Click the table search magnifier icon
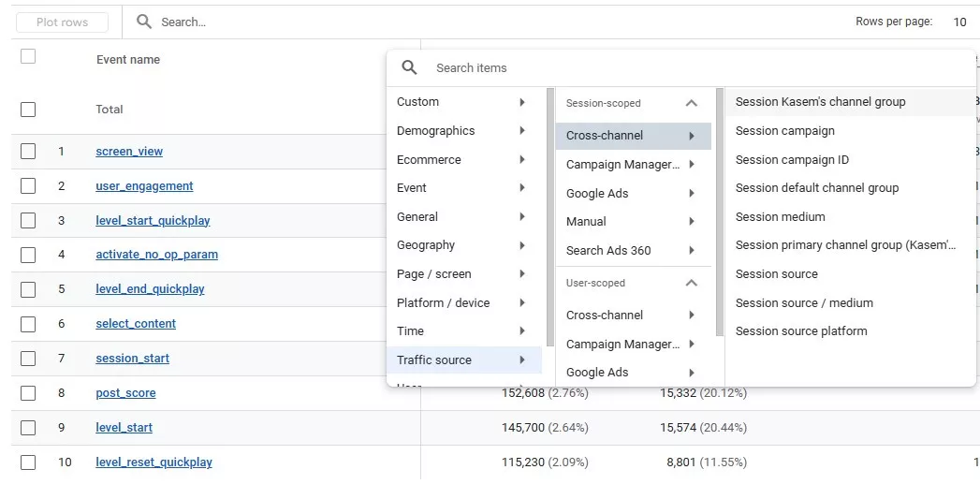980x499 pixels. point(144,22)
